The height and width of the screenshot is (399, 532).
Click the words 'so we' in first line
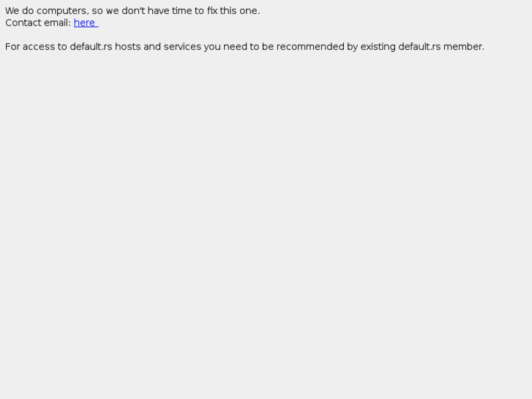point(105,11)
